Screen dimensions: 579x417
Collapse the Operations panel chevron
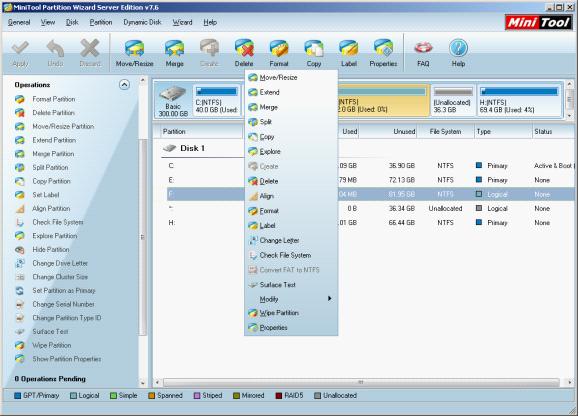tap(124, 85)
